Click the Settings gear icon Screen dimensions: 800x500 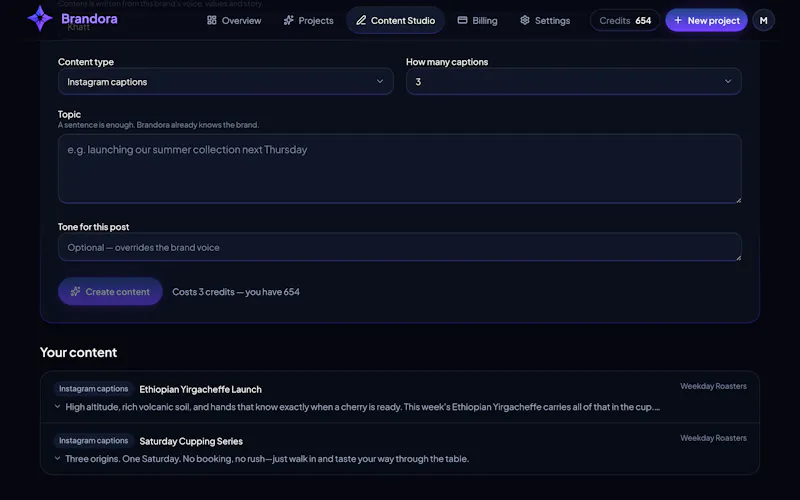pyautogui.click(x=524, y=20)
